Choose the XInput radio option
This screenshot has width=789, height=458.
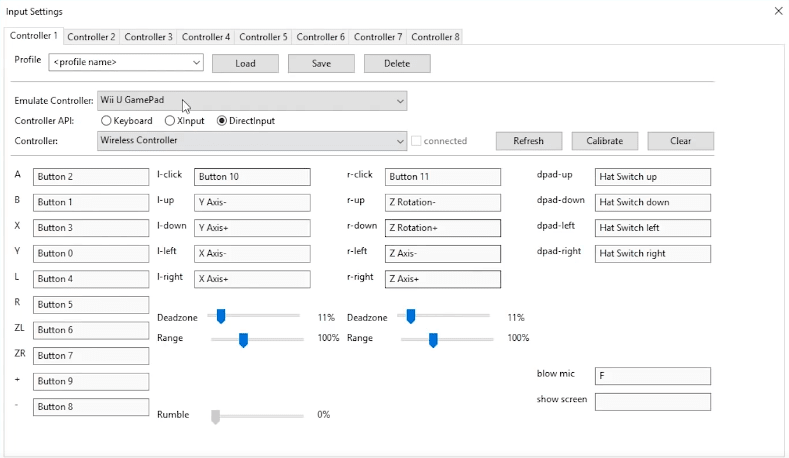coord(170,121)
